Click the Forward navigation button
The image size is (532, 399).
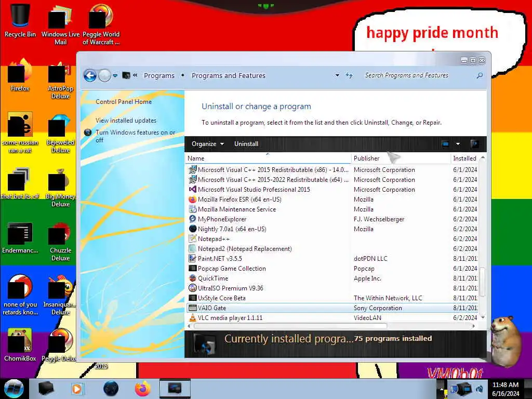tap(104, 75)
